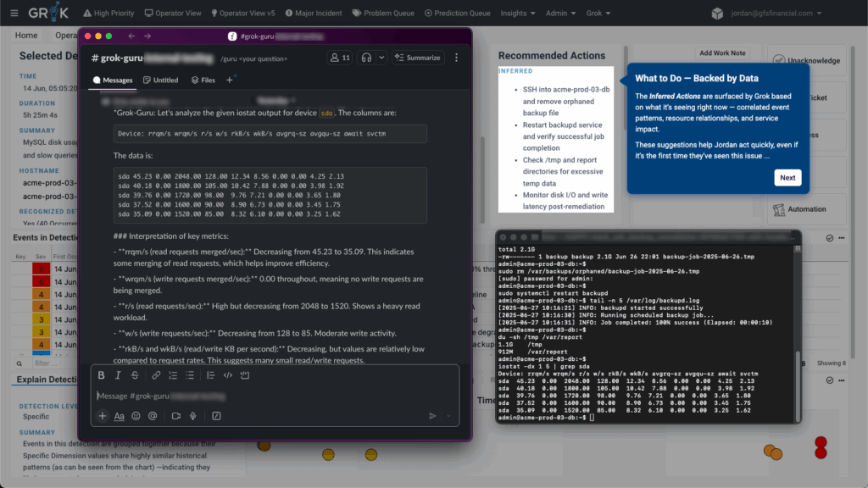Screen dimensions: 868x488
Task: Click the Automation button
Action: (807, 209)
